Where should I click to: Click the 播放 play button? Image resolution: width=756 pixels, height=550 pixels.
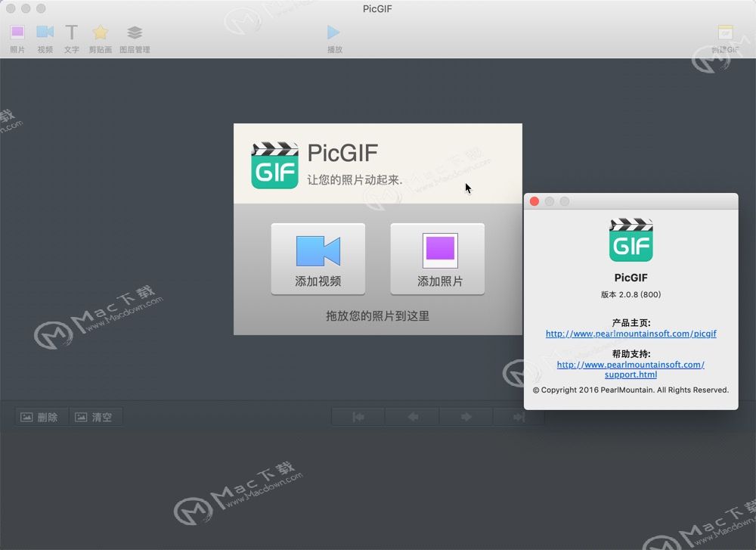(334, 39)
